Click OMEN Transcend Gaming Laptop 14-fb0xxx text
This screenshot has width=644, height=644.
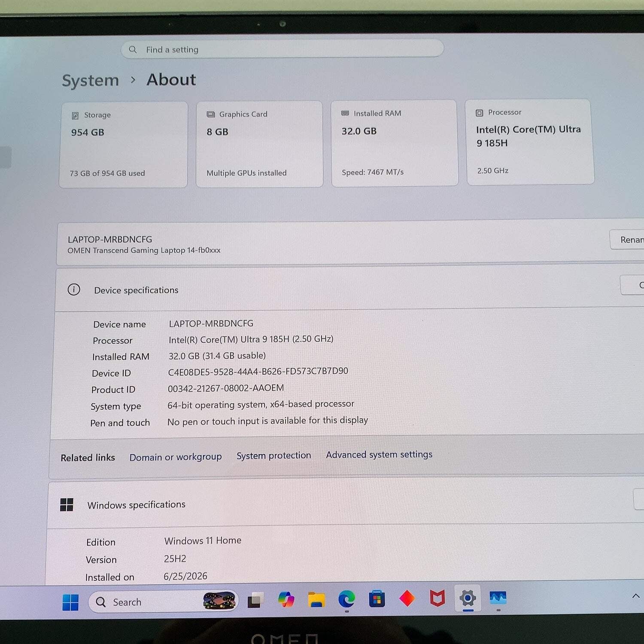pos(144,250)
